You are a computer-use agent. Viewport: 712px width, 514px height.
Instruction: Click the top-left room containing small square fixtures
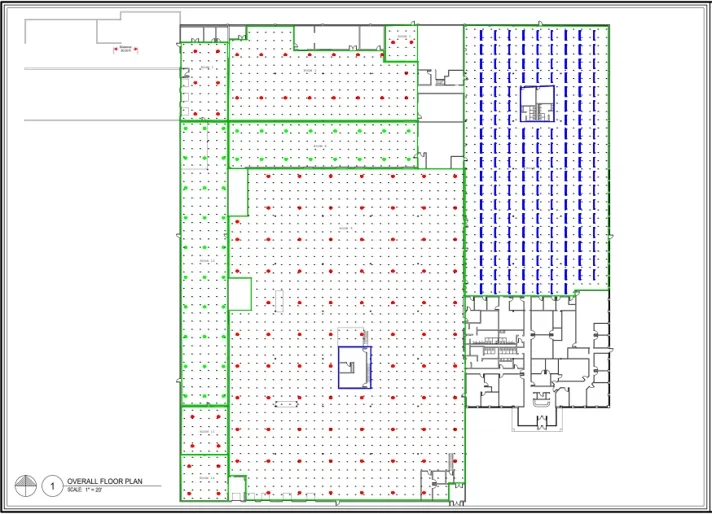tap(204, 81)
